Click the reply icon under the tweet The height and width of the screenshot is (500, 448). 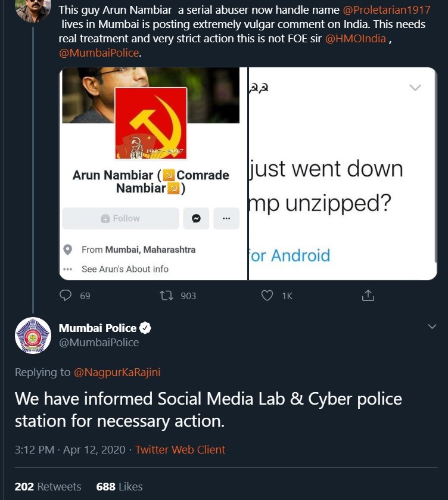66,296
